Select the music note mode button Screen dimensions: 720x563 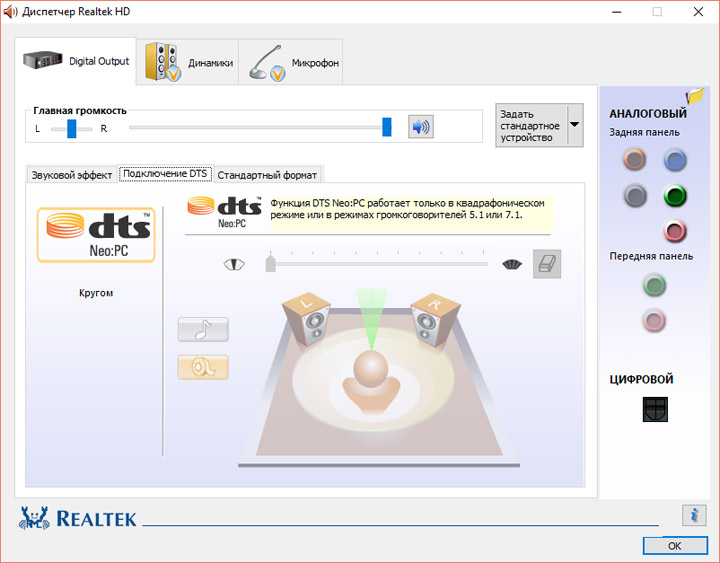203,329
